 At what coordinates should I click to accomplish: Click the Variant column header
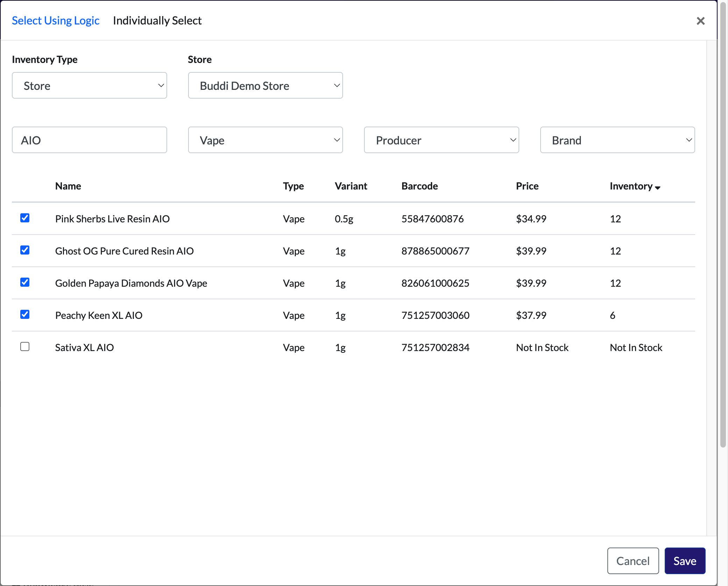pyautogui.click(x=351, y=186)
